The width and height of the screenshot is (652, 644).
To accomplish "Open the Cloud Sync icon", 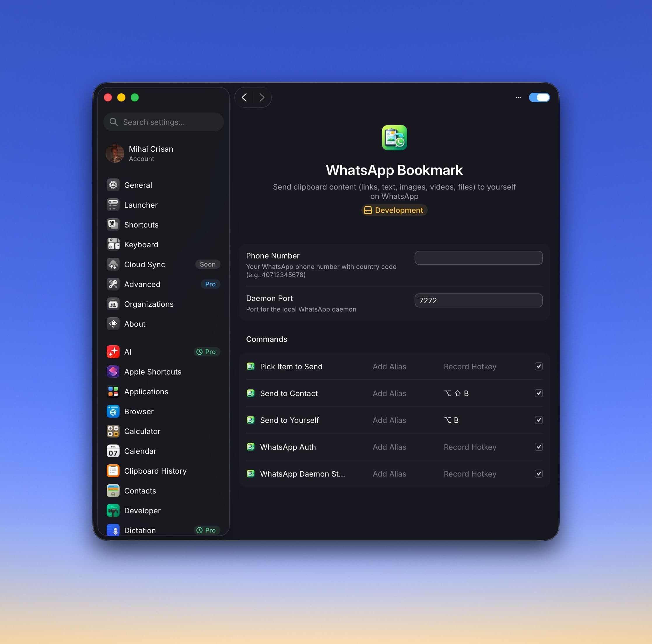I will pyautogui.click(x=113, y=264).
